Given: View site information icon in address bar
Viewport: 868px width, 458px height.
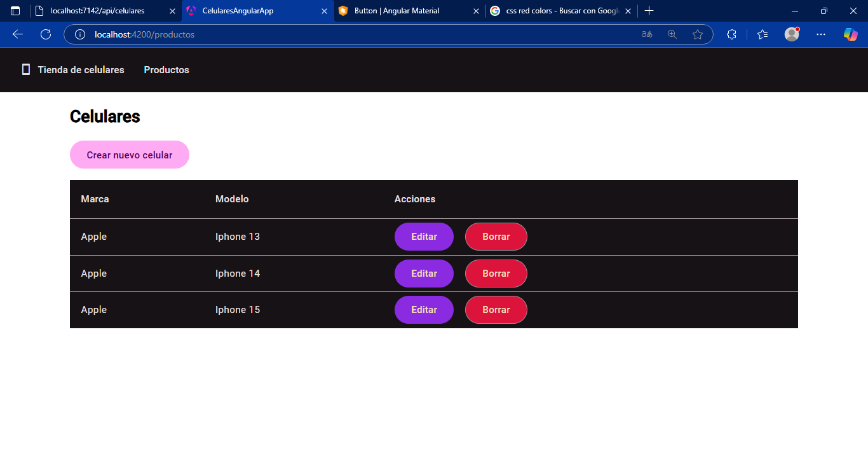Looking at the screenshot, I should click(x=80, y=34).
